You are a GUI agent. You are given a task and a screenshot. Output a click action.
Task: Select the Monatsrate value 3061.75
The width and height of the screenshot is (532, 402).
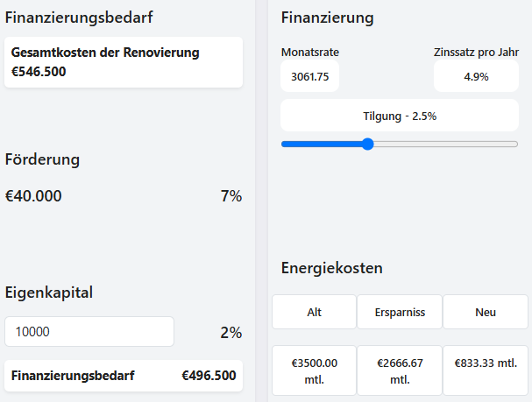click(x=310, y=76)
